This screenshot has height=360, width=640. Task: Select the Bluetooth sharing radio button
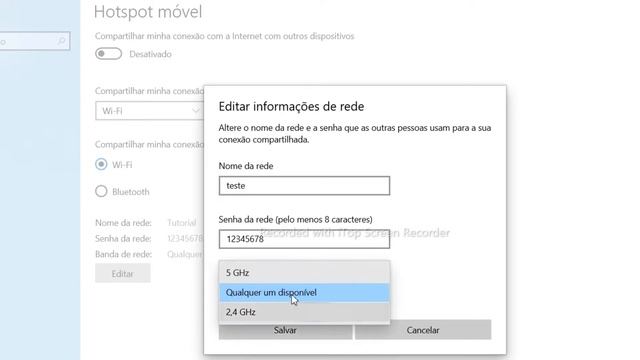[x=101, y=191]
